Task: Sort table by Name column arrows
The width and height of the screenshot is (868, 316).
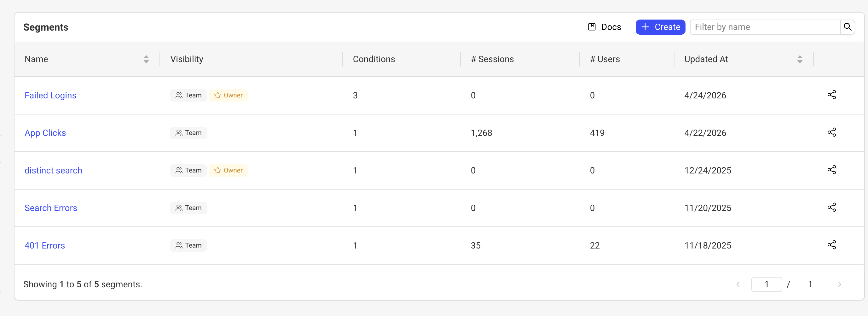Action: pos(146,59)
